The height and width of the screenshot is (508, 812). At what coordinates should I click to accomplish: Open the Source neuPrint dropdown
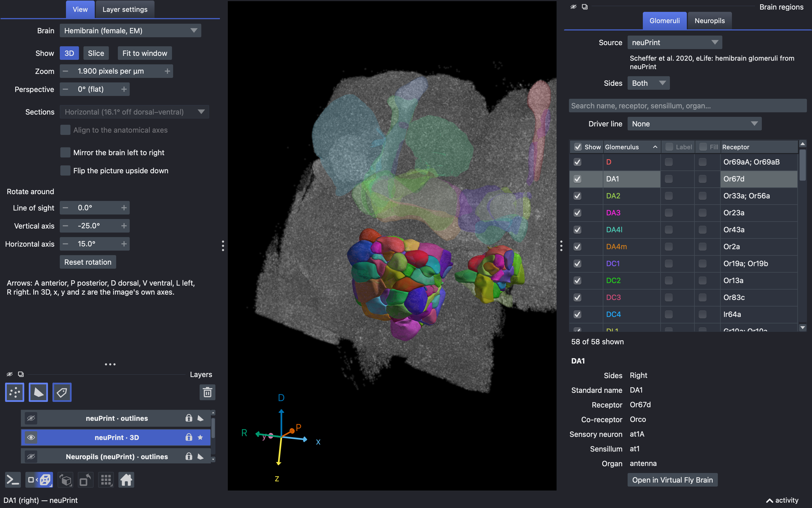coord(674,42)
